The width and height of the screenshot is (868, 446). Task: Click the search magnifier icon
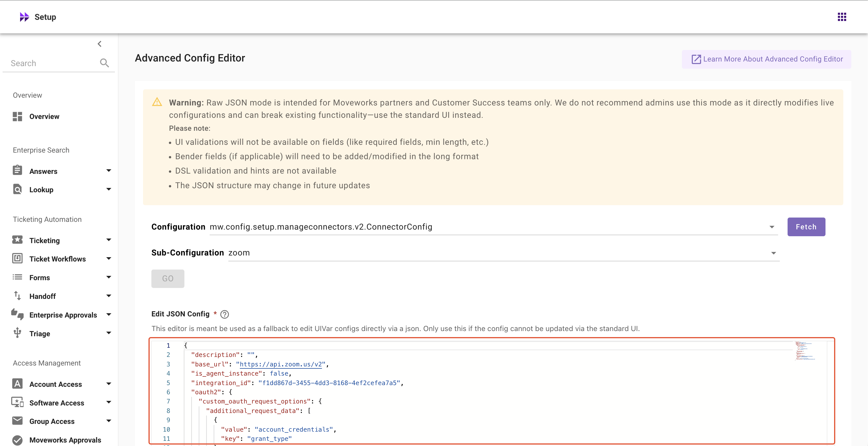pos(105,63)
